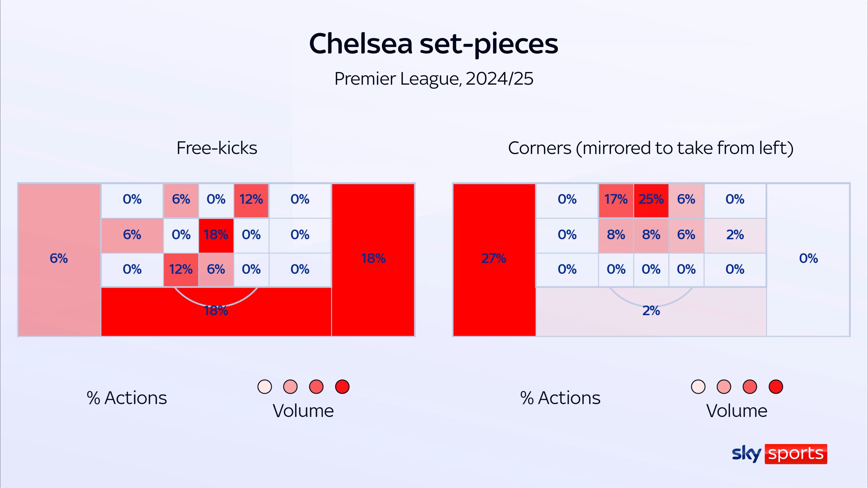Click the lightest circle in the Free-kicks Volume legend
Viewport: 868px width, 488px height.
(265, 386)
